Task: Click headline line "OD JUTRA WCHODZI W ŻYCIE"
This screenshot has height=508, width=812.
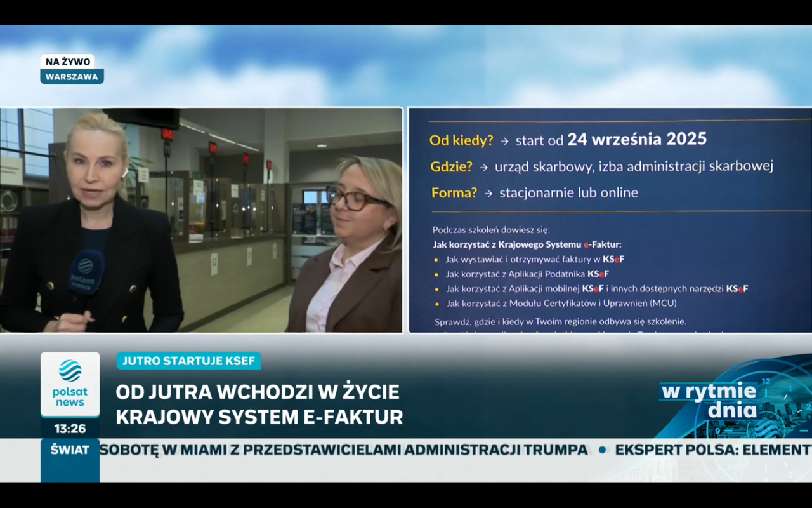Action: tap(258, 392)
